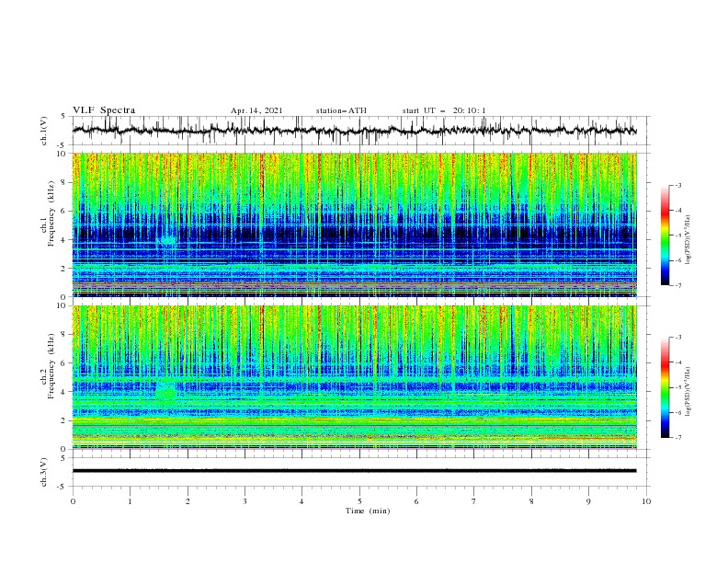Click the ch.3 black signal trace
The height and width of the screenshot is (563, 728).
pos(355,471)
